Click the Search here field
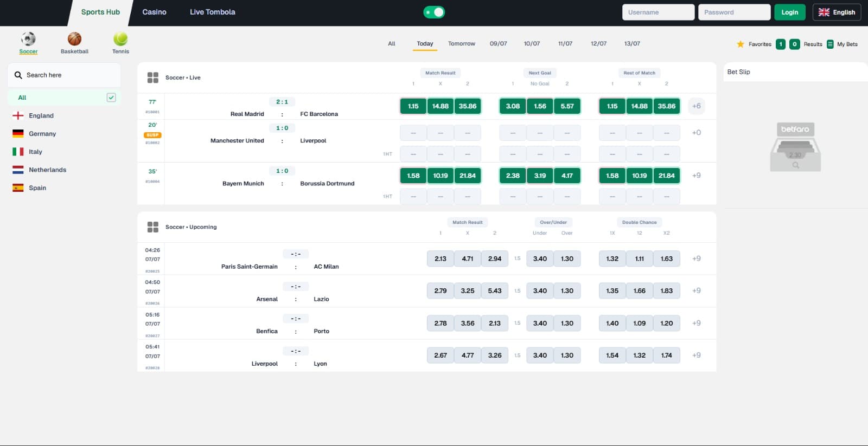The image size is (868, 446). point(64,75)
